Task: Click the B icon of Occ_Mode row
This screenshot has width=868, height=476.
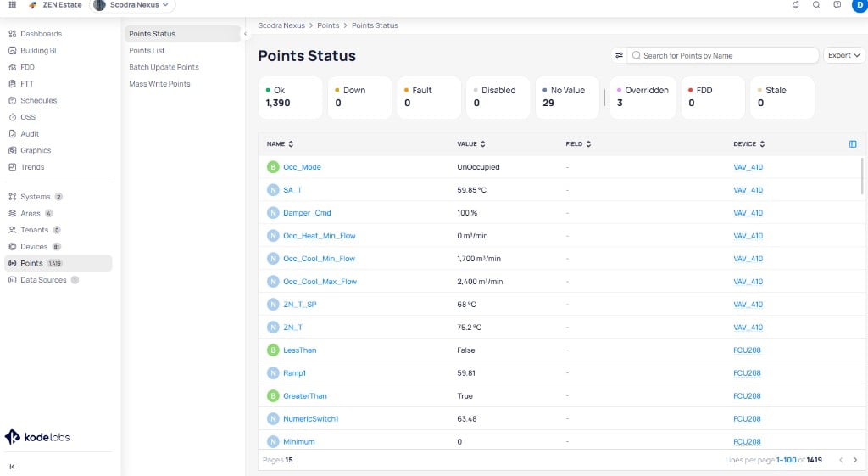Action: [273, 167]
